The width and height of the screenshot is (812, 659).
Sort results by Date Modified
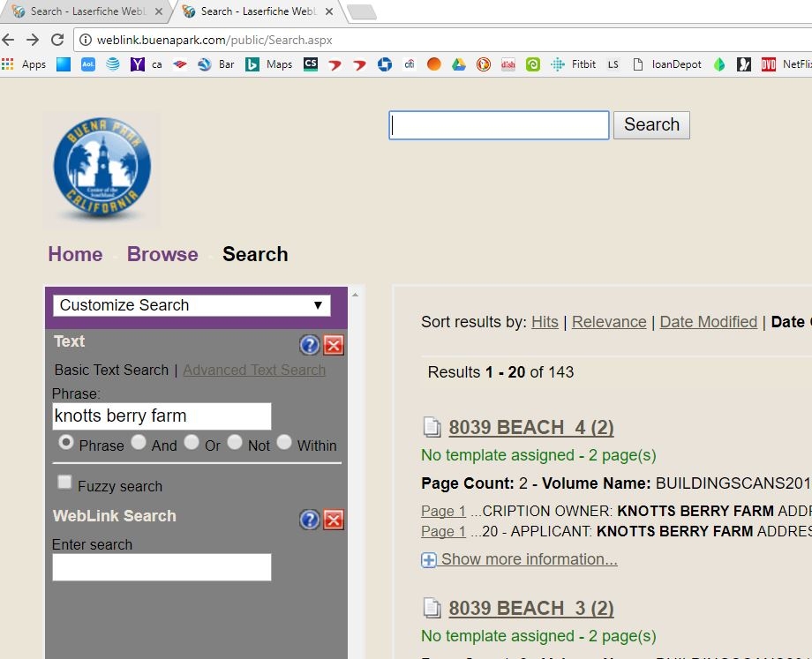[709, 322]
